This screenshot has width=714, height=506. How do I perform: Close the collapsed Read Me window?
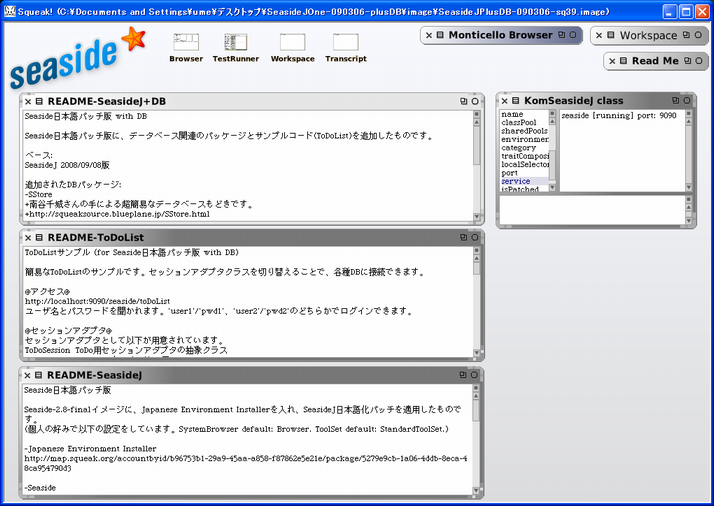pyautogui.click(x=612, y=61)
